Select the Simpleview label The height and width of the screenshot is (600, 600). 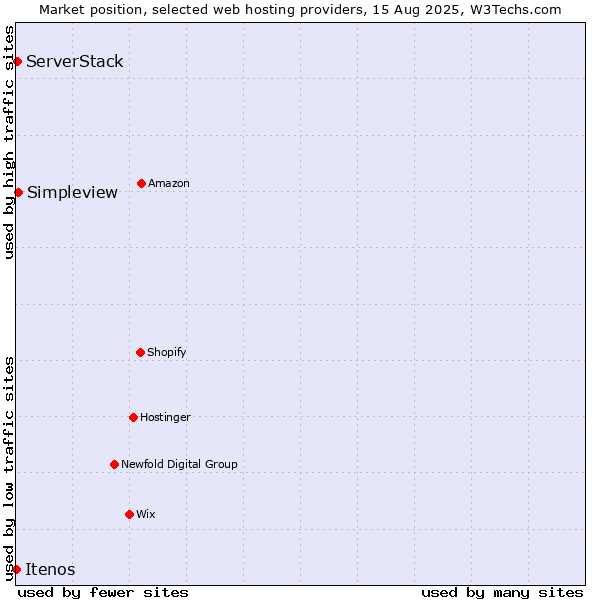[72, 192]
